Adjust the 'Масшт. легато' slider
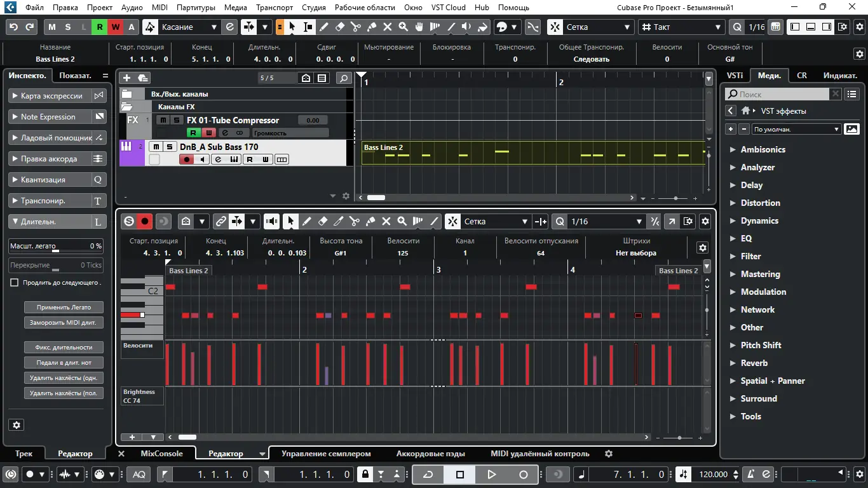The image size is (868, 488). [56, 246]
